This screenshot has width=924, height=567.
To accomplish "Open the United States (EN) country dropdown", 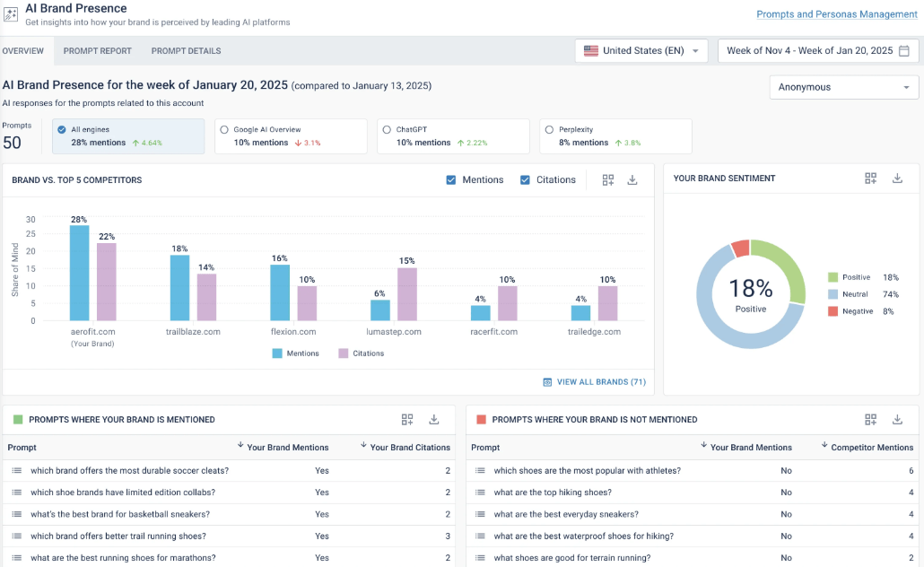I will [x=641, y=50].
